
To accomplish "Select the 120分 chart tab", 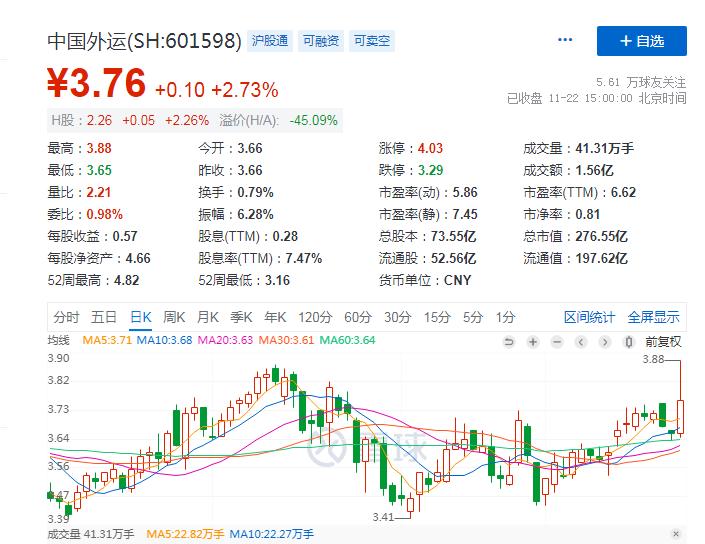I will coord(315,317).
